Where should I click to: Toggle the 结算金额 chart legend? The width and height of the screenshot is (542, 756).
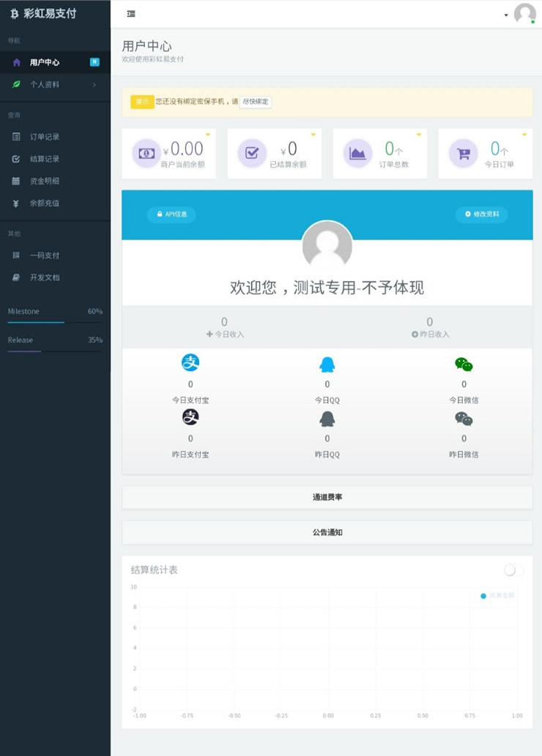[x=497, y=596]
